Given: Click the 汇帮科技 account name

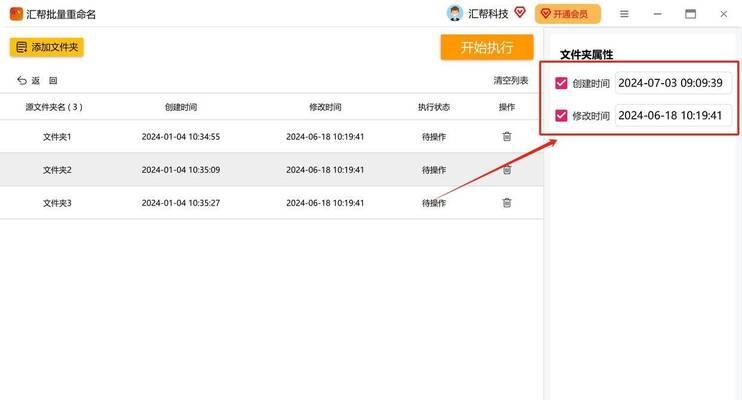Looking at the screenshot, I should [x=488, y=14].
